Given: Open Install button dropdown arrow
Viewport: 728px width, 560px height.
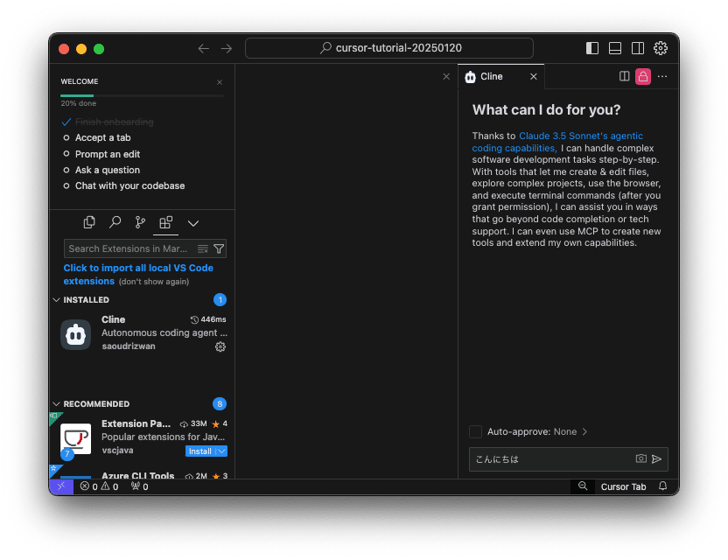Looking at the screenshot, I should pos(222,451).
